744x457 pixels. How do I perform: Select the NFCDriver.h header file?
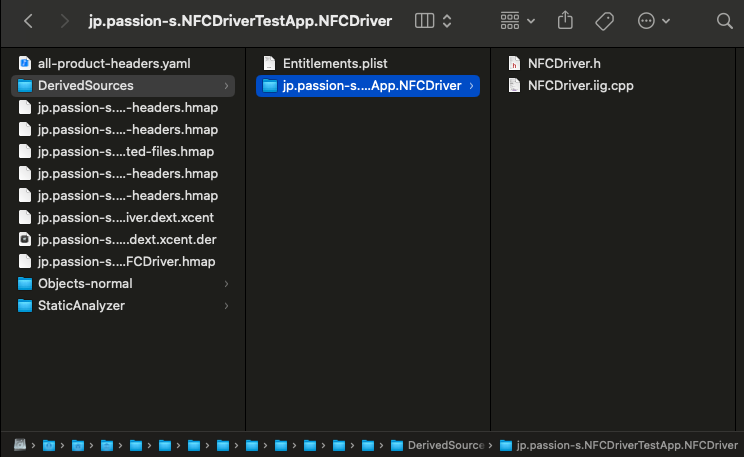tap(564, 63)
